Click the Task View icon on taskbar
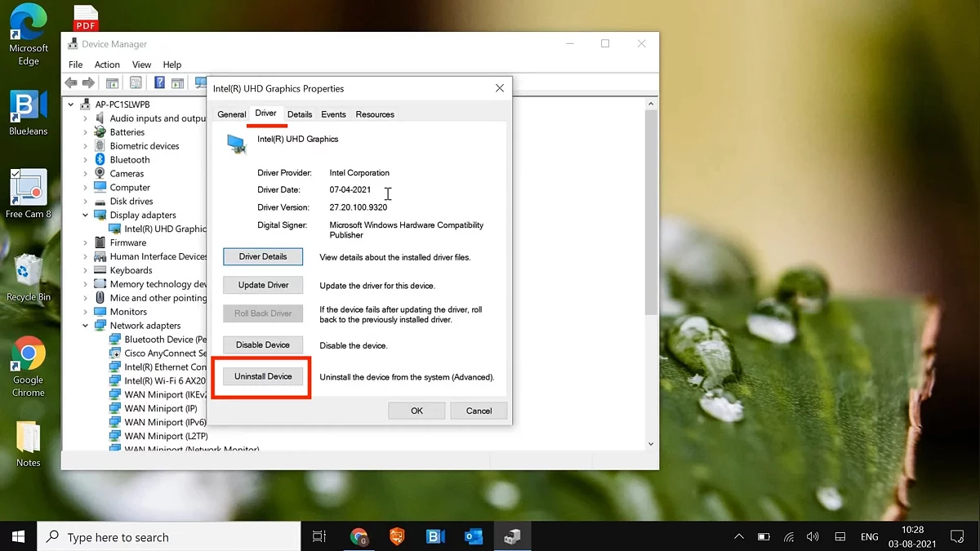Viewport: 980px width, 551px height. pyautogui.click(x=319, y=536)
